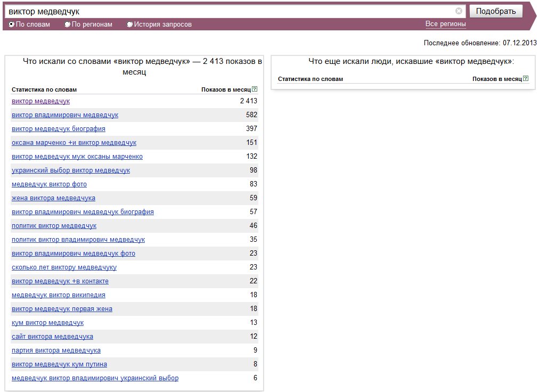
Task: Click the left panel "Статистика по словам" header
Action: (x=44, y=89)
